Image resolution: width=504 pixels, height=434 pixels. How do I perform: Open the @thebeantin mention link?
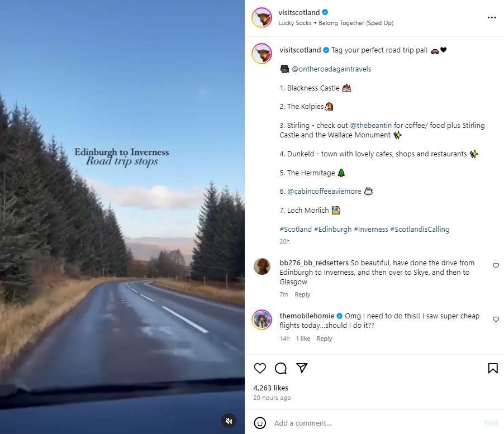pyautogui.click(x=370, y=125)
